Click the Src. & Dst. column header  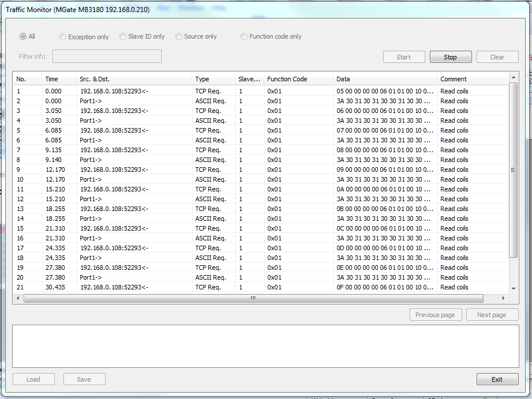click(134, 79)
